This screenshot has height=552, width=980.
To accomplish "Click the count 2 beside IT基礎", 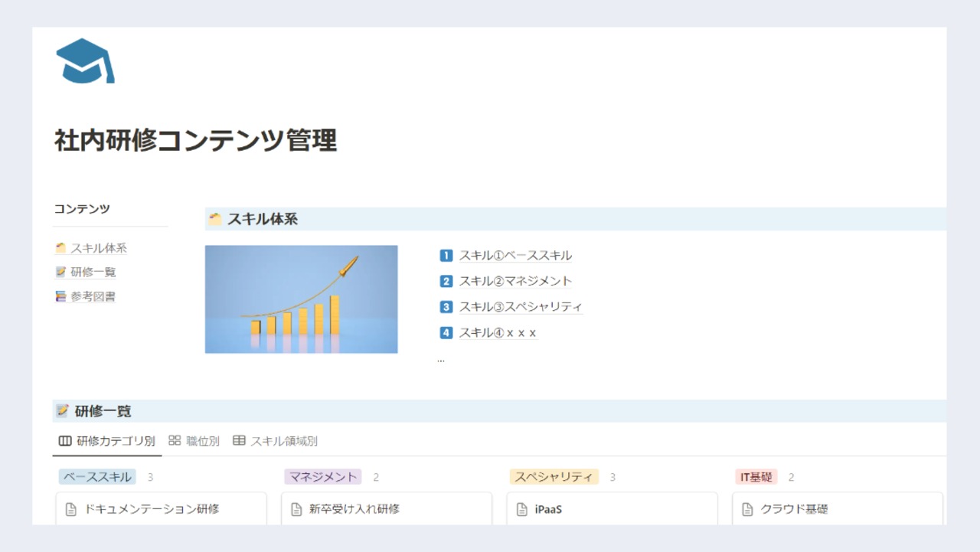I will coord(791,477).
